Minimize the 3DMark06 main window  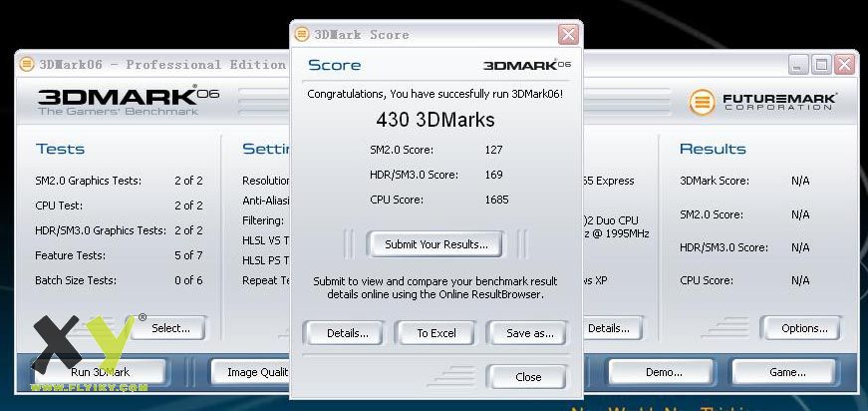click(x=798, y=65)
